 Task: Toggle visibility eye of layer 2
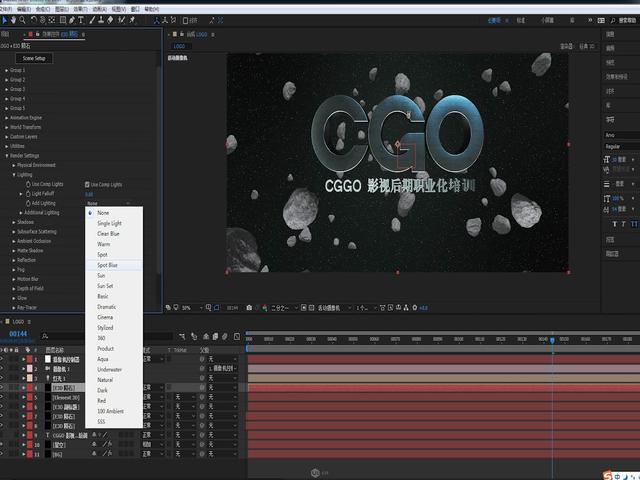2,369
